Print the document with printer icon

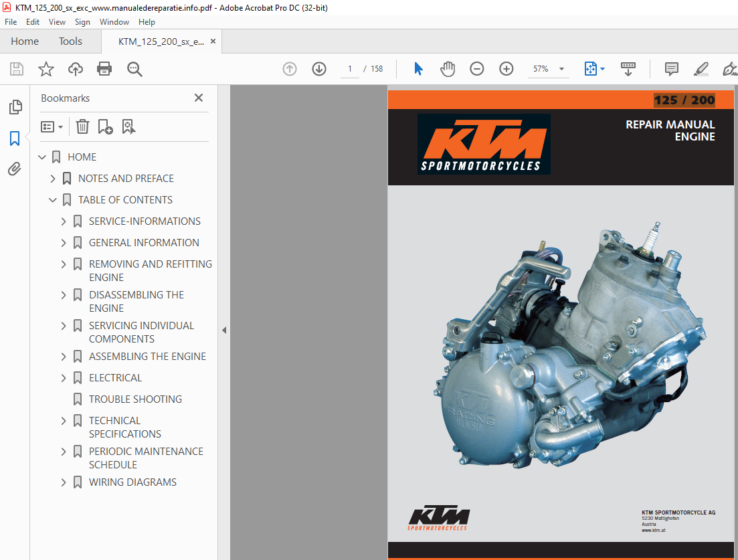pyautogui.click(x=104, y=69)
